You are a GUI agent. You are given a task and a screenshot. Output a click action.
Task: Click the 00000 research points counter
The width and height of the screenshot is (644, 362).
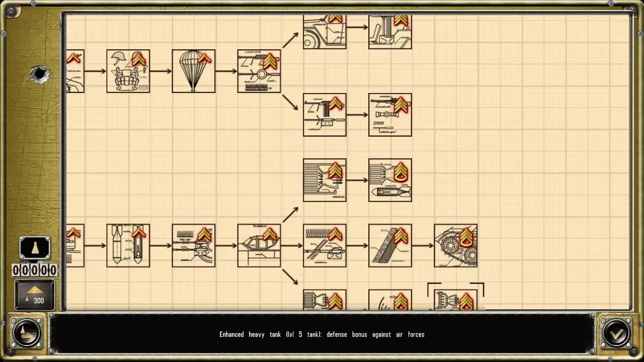pos(35,270)
